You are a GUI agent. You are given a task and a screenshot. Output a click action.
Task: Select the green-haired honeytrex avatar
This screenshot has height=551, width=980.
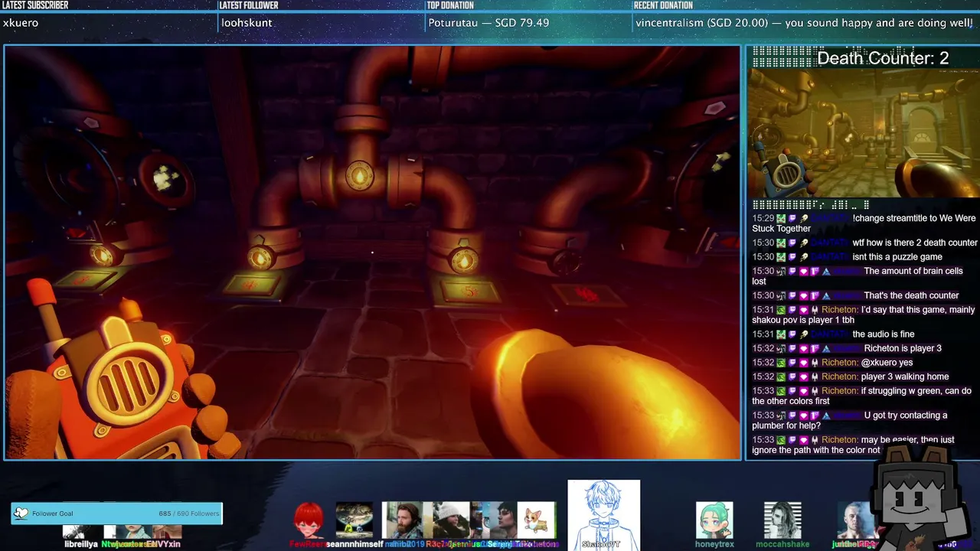click(x=714, y=520)
